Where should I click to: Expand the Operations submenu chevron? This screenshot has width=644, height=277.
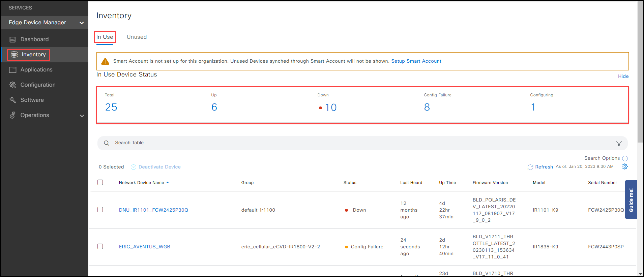82,116
